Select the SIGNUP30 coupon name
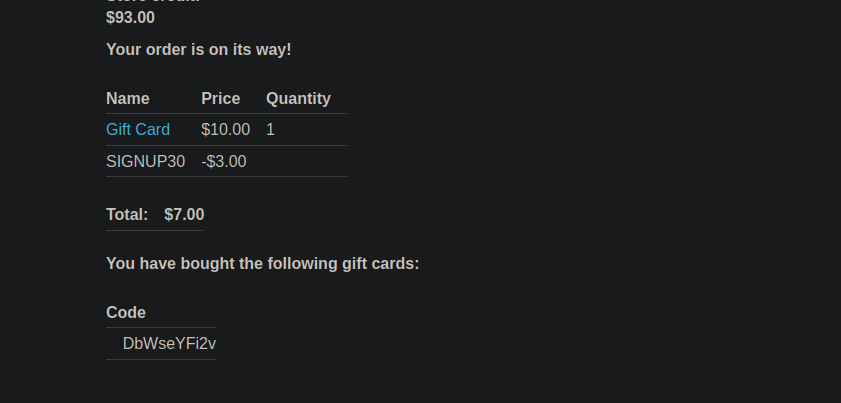841x403 pixels. 145,161
